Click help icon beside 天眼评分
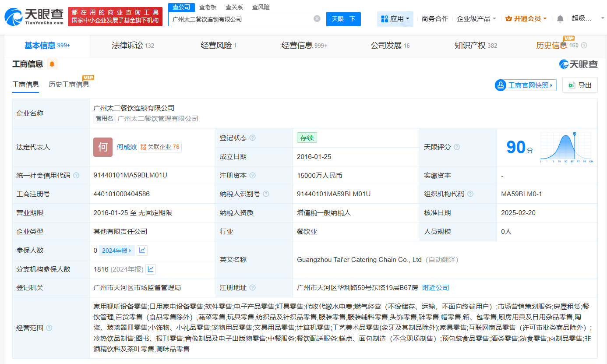Screen dimensions: 607x364 click(457, 147)
